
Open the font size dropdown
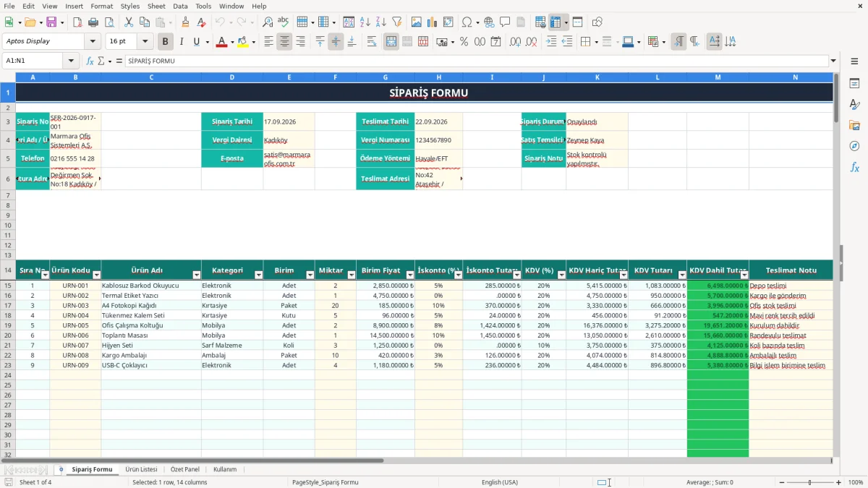(x=145, y=42)
